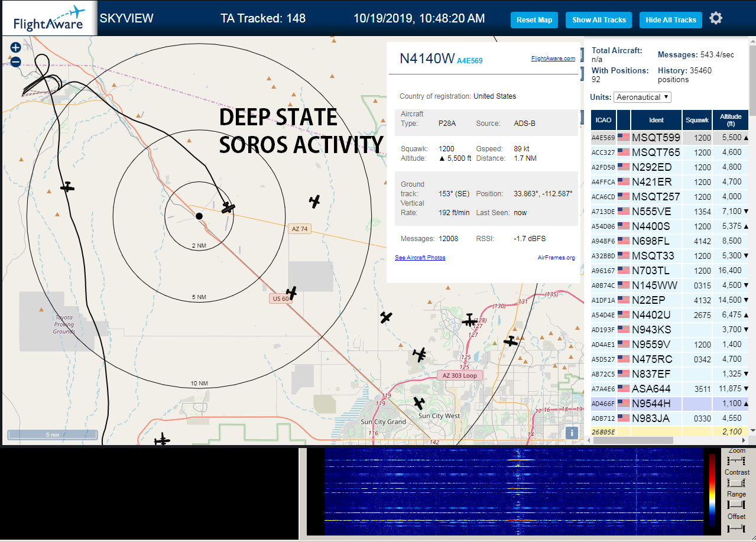Sort table by Squawk column header

click(x=697, y=120)
